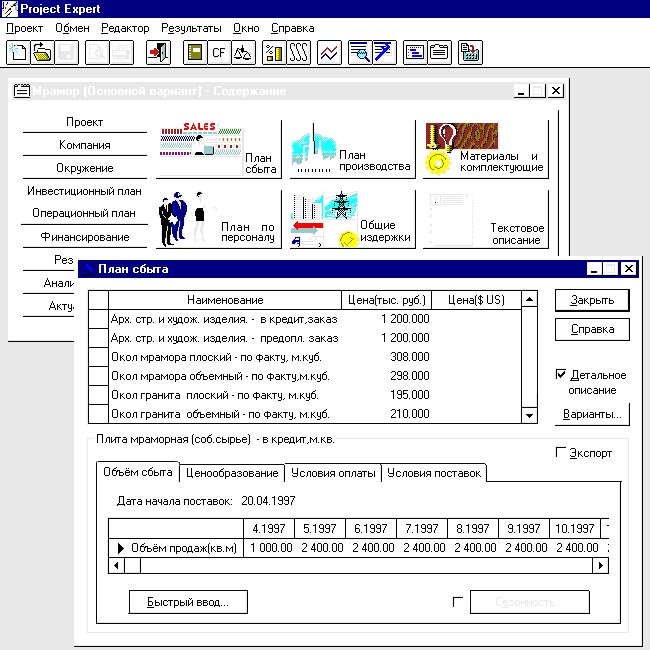
Task: Switch to the Условия поставок tab
Action: [x=434, y=473]
